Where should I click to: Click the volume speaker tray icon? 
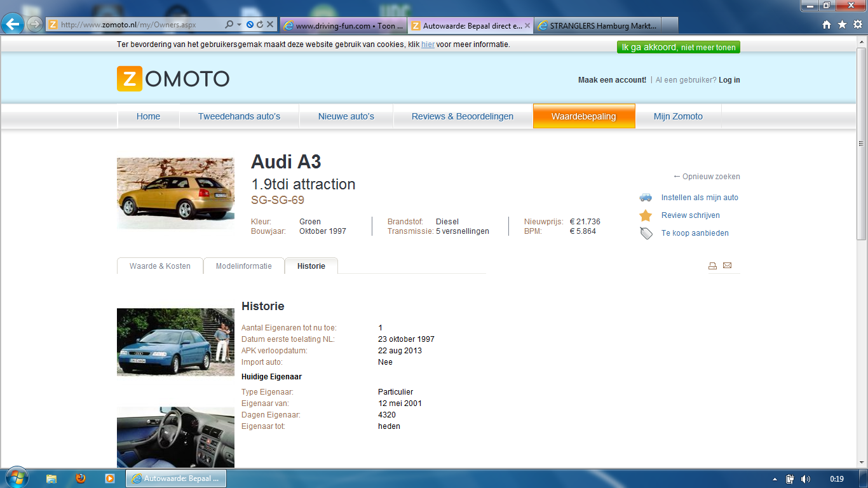click(x=806, y=479)
